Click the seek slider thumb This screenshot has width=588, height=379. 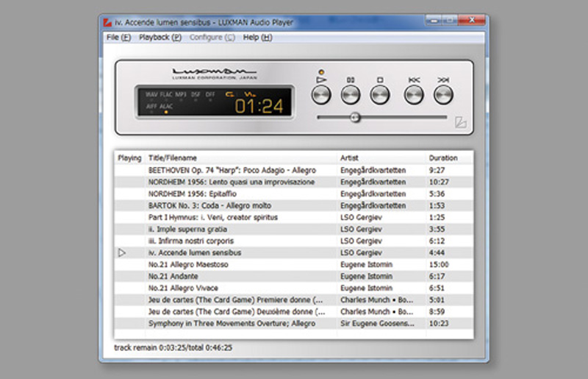(355, 118)
